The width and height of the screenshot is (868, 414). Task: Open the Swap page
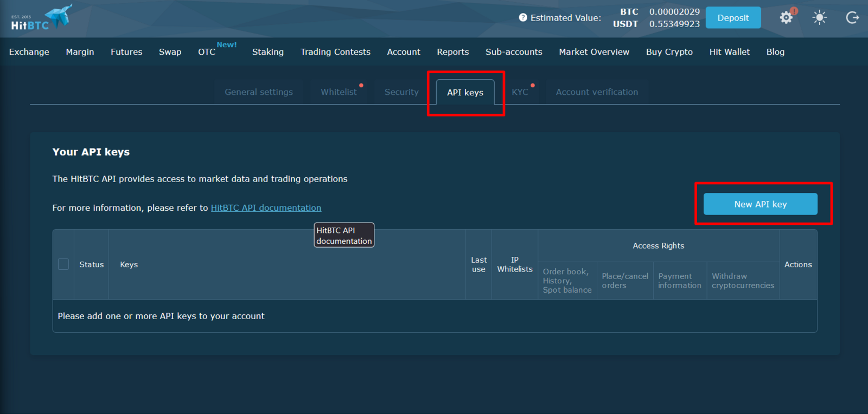170,52
